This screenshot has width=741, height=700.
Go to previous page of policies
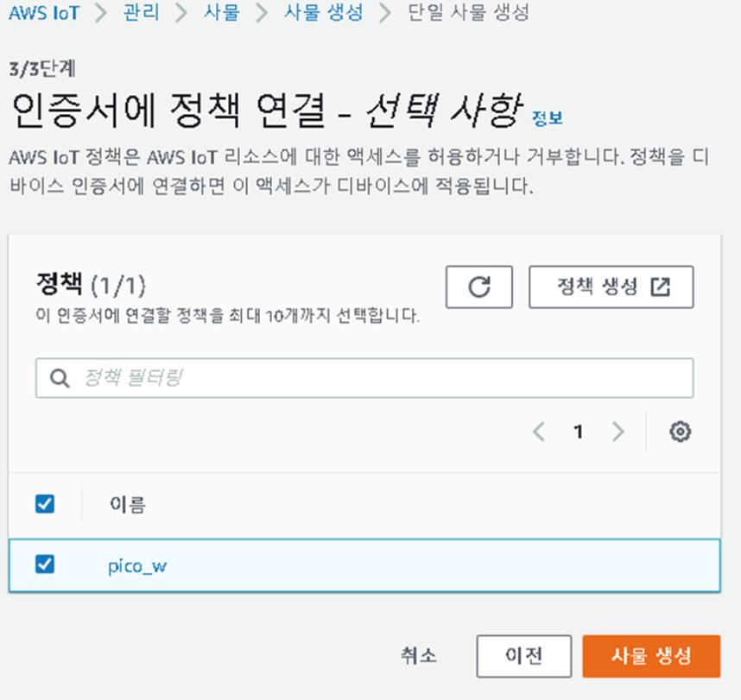[539, 432]
